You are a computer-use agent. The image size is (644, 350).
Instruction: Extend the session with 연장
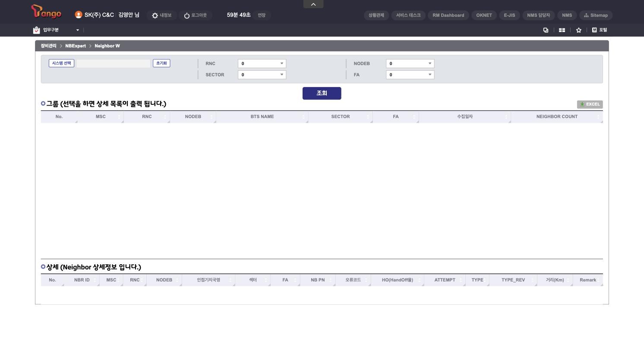262,16
